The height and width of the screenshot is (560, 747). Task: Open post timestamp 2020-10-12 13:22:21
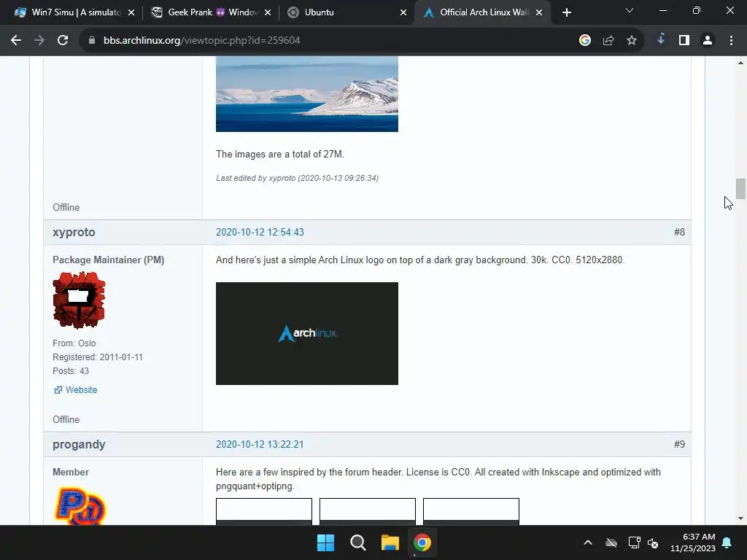(260, 444)
